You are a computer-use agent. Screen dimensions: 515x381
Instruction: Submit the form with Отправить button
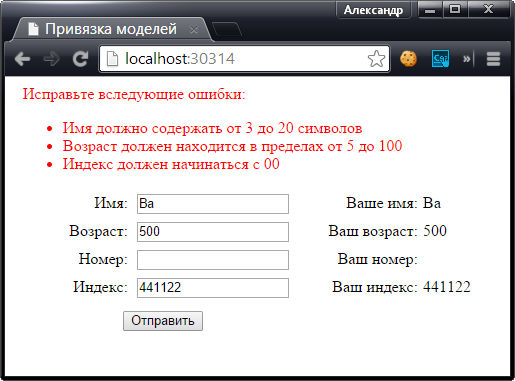163,321
